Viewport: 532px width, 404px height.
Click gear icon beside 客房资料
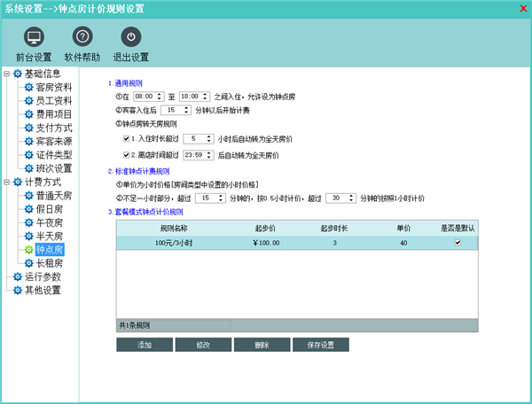pos(28,88)
